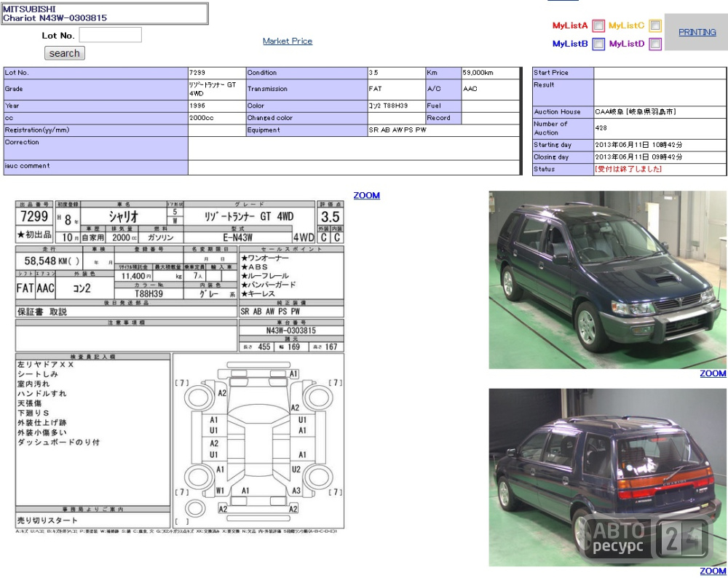Click the MITSUBISHI heading text
Screen dimensions: 728x578
(29, 9)
